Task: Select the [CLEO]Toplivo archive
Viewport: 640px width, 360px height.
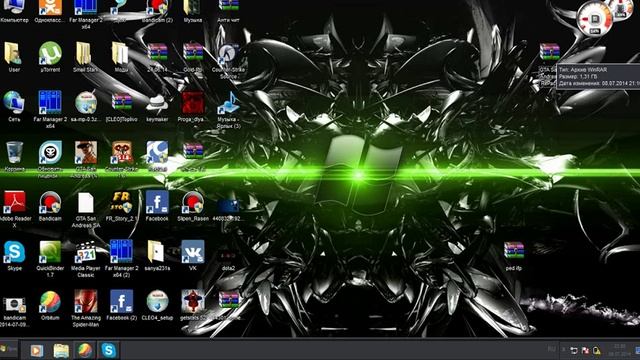Action: click(x=122, y=102)
